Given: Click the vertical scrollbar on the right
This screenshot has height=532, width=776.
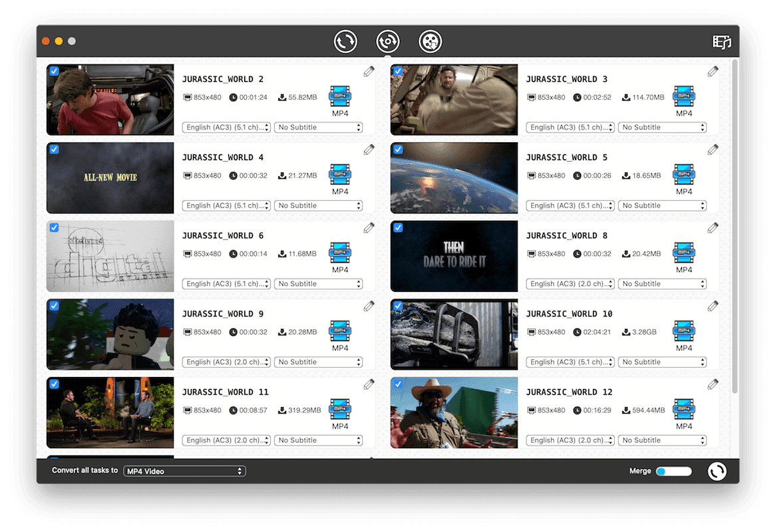Looking at the screenshot, I should 735,226.
